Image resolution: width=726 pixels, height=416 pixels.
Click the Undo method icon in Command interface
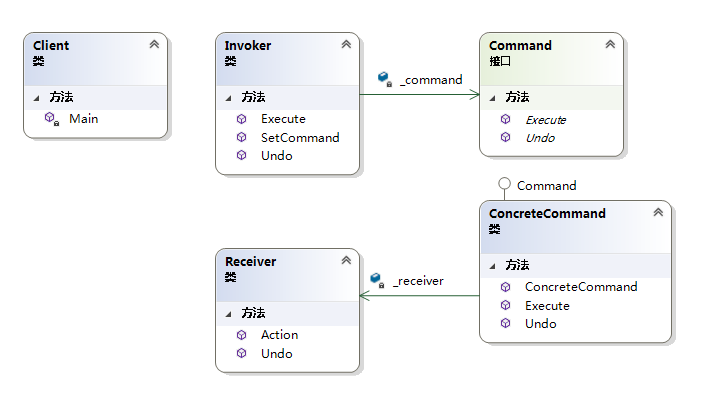506,138
